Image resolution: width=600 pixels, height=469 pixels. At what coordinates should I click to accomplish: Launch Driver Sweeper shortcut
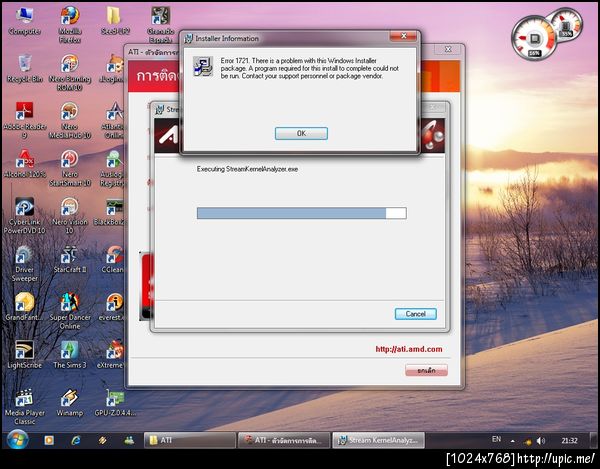(x=24, y=263)
